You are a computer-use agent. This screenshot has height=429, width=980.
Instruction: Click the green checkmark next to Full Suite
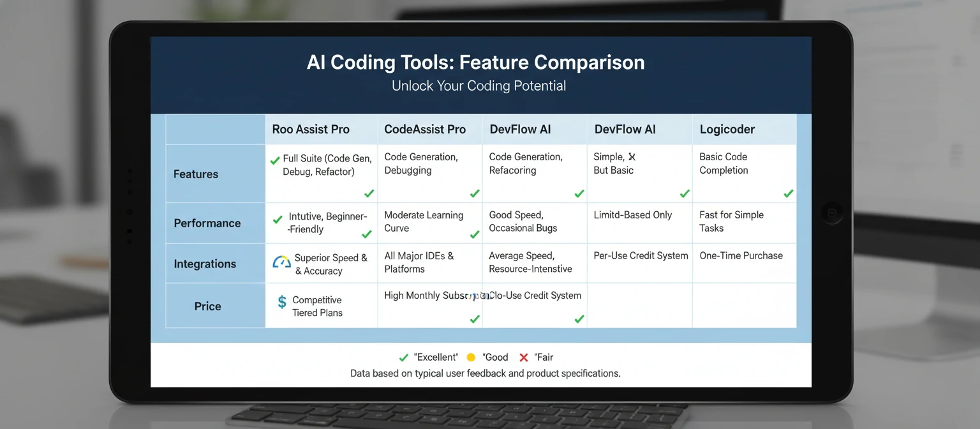276,160
